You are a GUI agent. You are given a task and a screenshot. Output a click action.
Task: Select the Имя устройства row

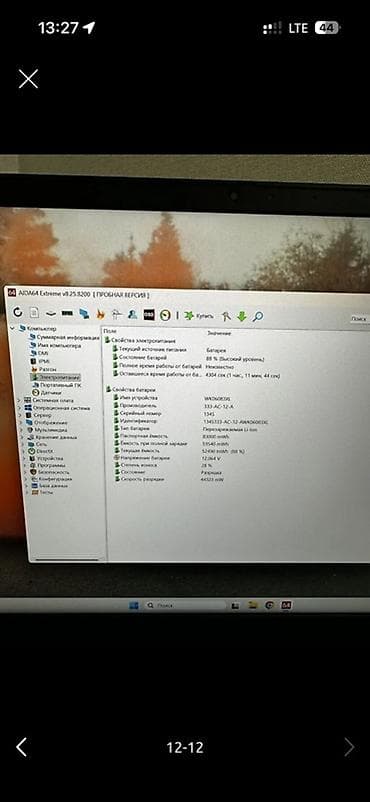tap(136, 398)
